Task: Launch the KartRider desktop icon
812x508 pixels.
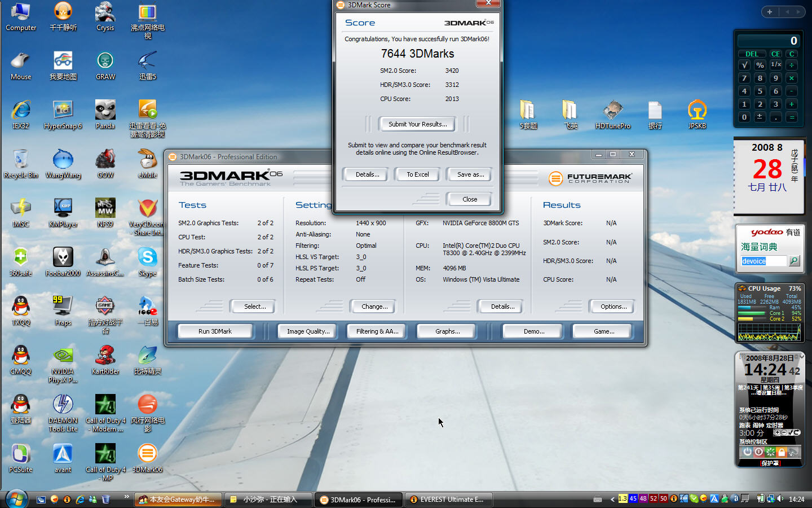Action: pos(105,361)
